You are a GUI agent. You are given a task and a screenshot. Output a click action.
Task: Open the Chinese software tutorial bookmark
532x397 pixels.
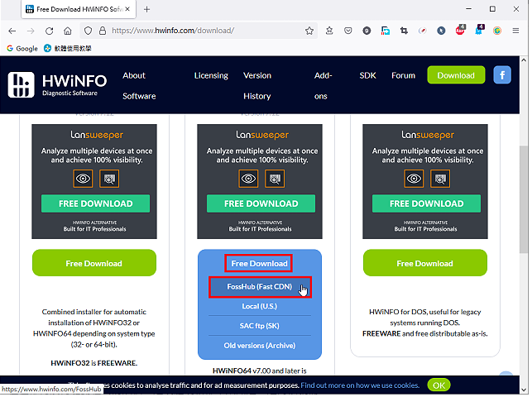68,49
